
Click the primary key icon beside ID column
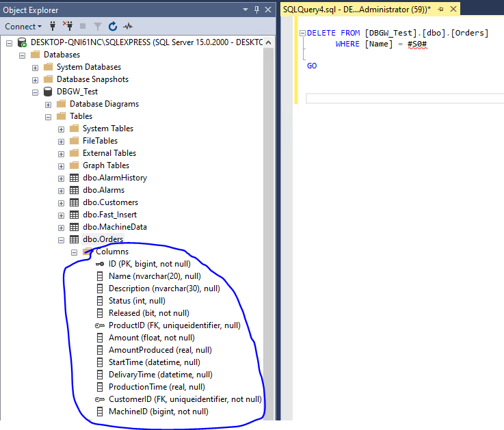point(100,264)
